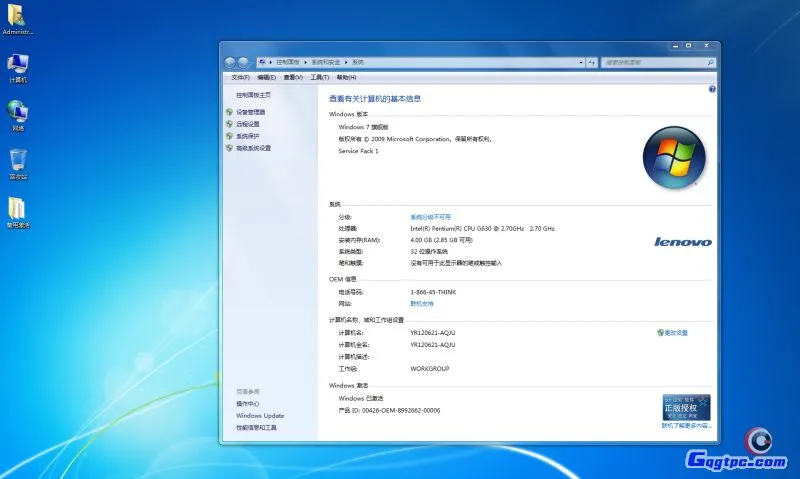This screenshot has width=800, height=479.
Task: Click the Back navigation arrow button
Action: tap(230, 62)
